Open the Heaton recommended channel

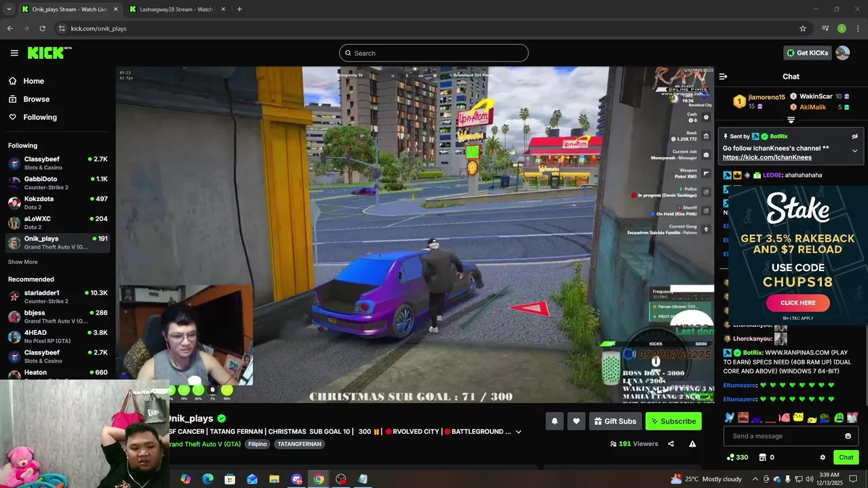[x=58, y=373]
